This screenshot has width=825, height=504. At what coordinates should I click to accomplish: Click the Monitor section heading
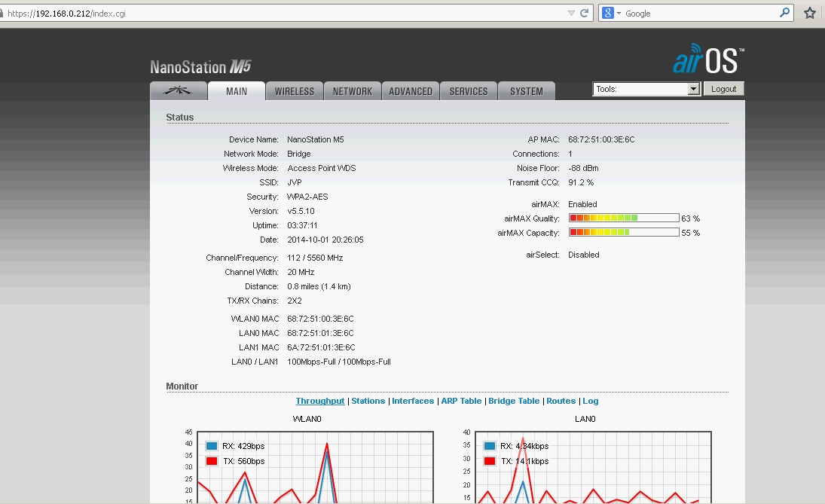(x=182, y=386)
